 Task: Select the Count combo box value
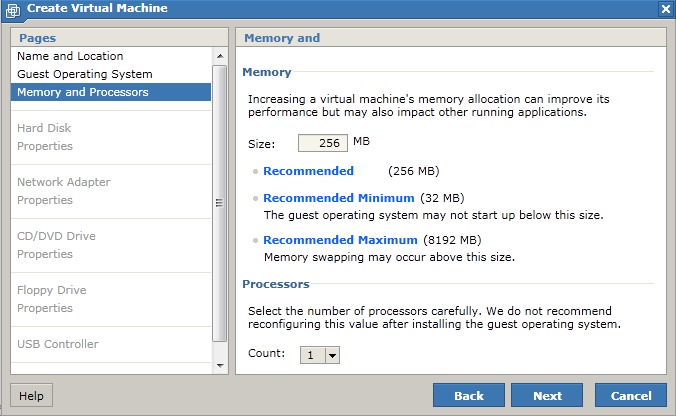(313, 356)
